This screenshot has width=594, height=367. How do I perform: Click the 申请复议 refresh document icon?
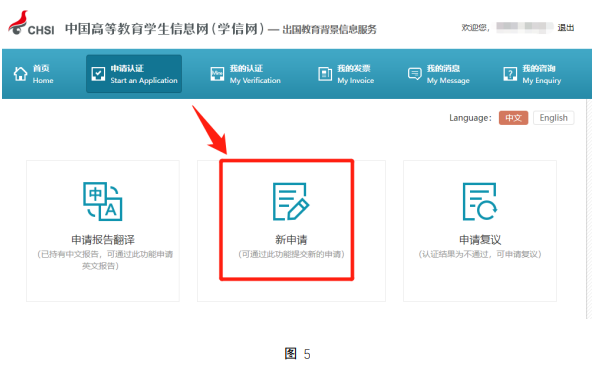[x=480, y=201]
